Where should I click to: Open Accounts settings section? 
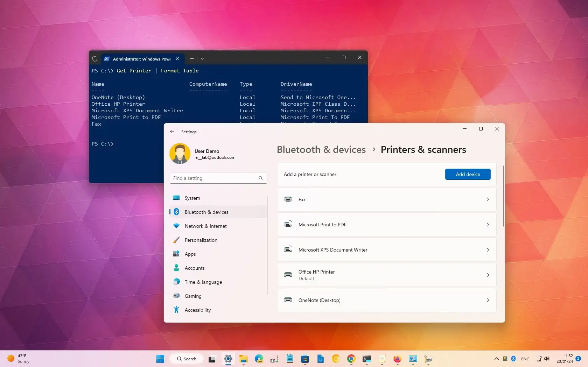point(195,268)
